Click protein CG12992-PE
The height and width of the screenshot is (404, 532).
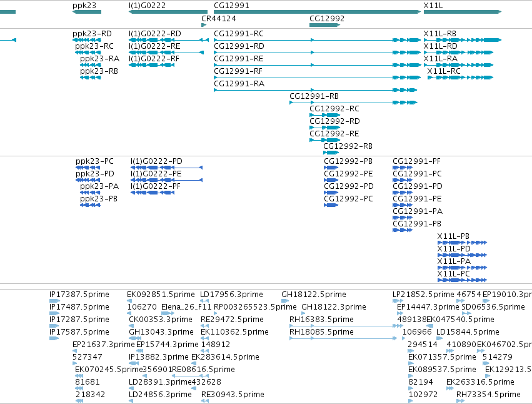point(331,180)
